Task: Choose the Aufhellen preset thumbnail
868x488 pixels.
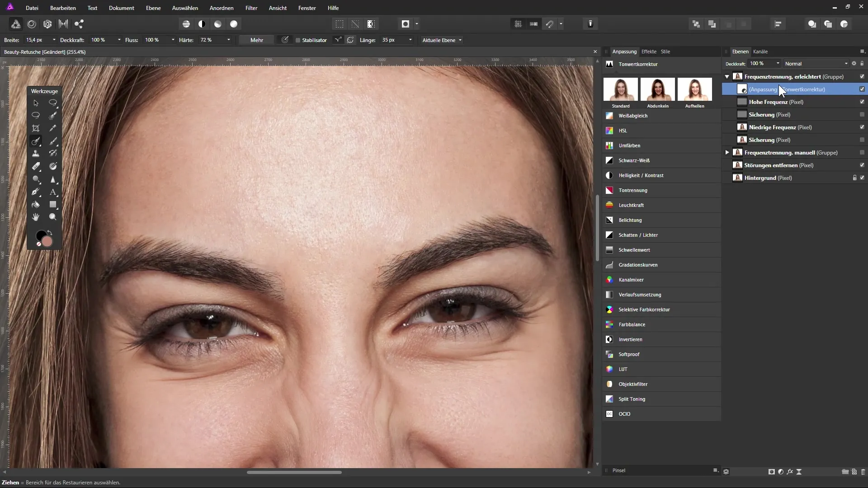Action: pyautogui.click(x=695, y=89)
